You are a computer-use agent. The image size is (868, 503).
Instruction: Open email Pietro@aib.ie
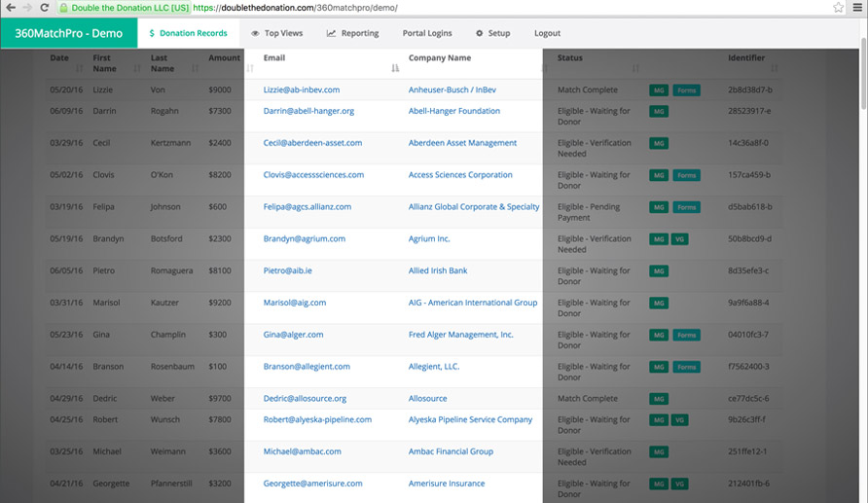[x=287, y=270]
